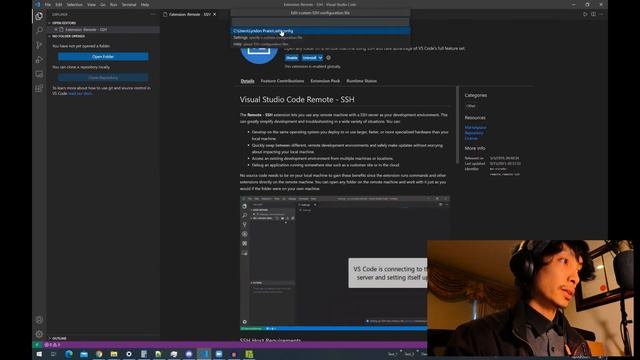Launch Microsoft Edge from the taskbar

[69, 354]
